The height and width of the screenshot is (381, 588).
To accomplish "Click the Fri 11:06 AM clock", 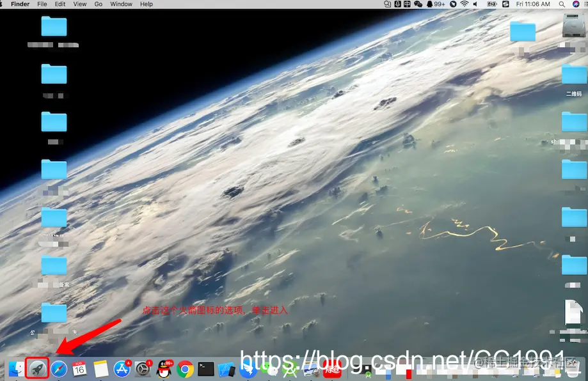I will pyautogui.click(x=533, y=4).
